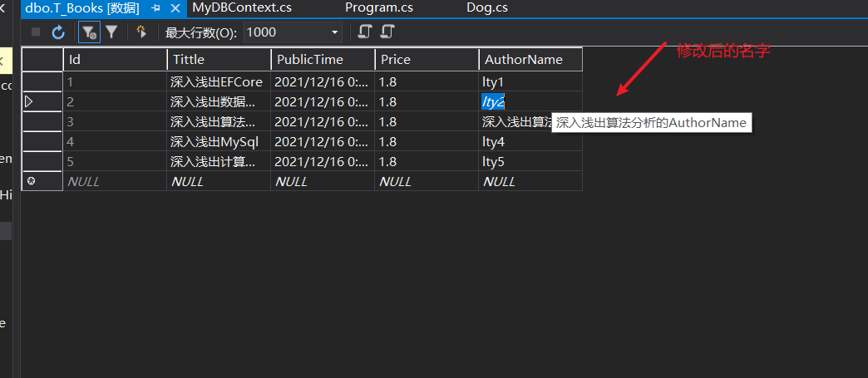Click the NULL cell under AuthorName column

point(530,182)
